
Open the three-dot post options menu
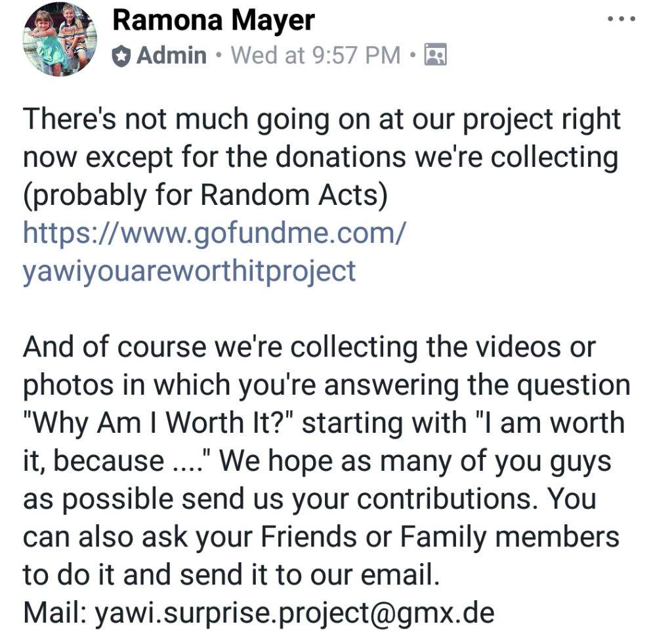[621, 19]
